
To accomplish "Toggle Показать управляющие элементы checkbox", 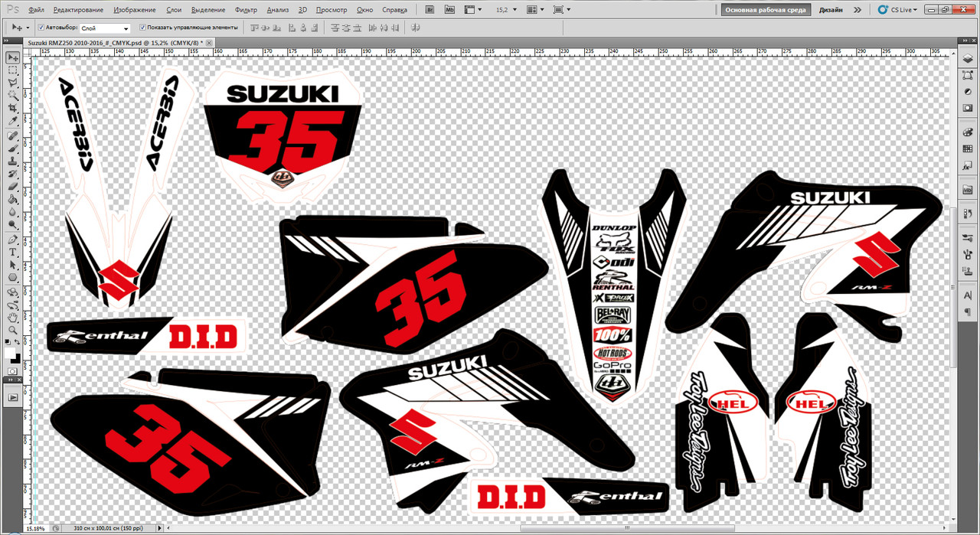I will point(142,27).
